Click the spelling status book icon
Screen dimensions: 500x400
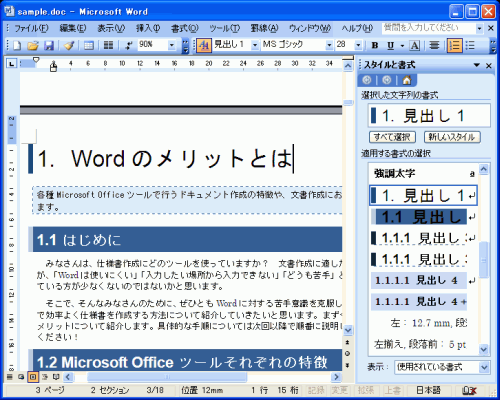click(x=469, y=390)
